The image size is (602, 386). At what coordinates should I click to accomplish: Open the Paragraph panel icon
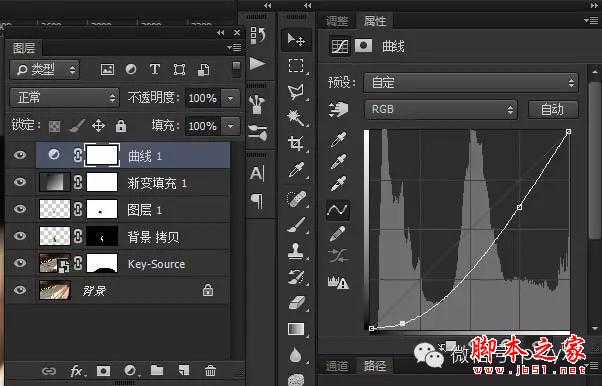pyautogui.click(x=257, y=200)
